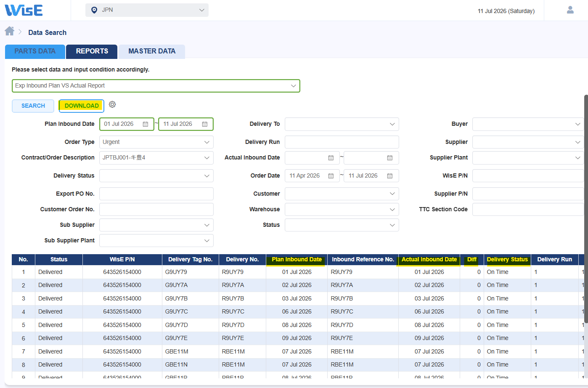Open the Delivery Status dropdown

tap(156, 176)
